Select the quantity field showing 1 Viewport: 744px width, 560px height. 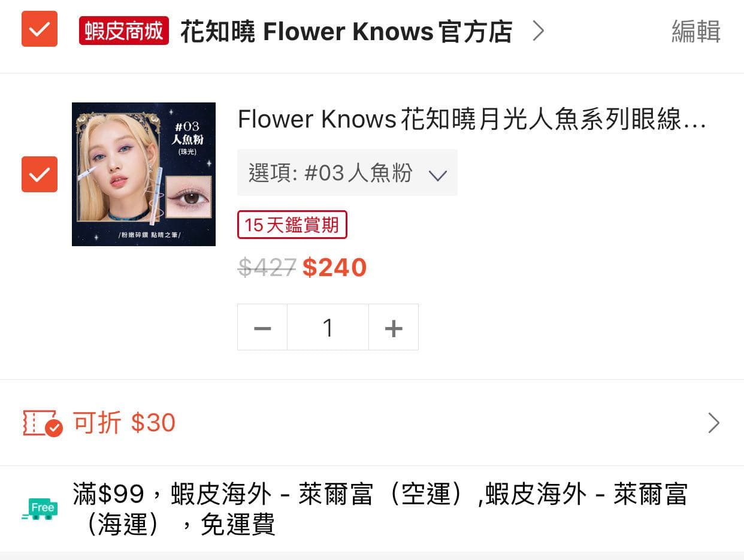[328, 327]
